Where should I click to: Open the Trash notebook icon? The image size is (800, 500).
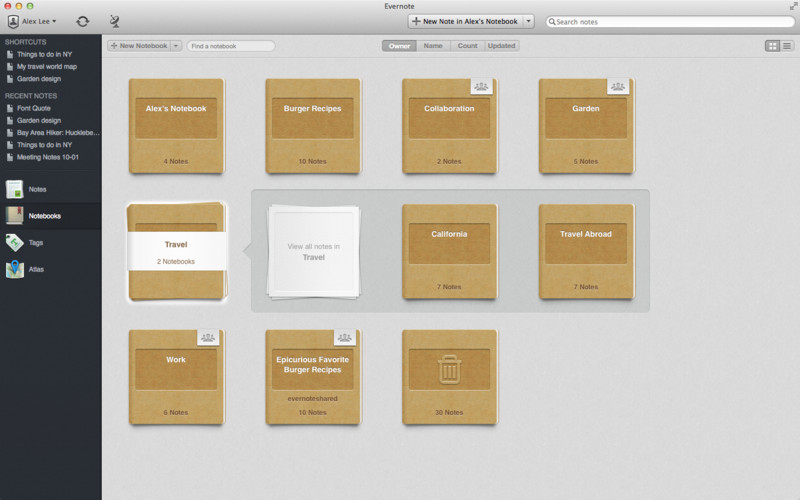[449, 370]
